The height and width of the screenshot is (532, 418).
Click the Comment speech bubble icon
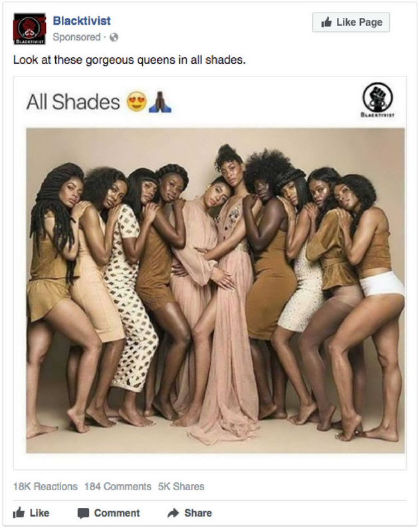coord(83,513)
